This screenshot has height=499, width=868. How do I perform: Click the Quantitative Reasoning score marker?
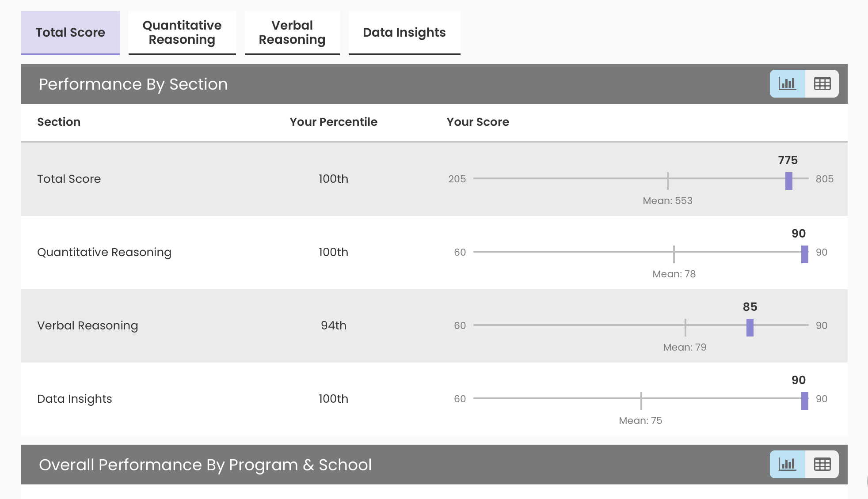(x=805, y=254)
